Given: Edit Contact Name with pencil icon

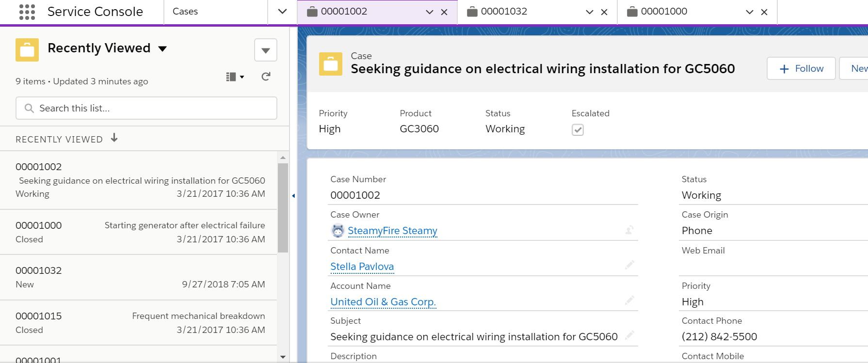Looking at the screenshot, I should pos(629,265).
